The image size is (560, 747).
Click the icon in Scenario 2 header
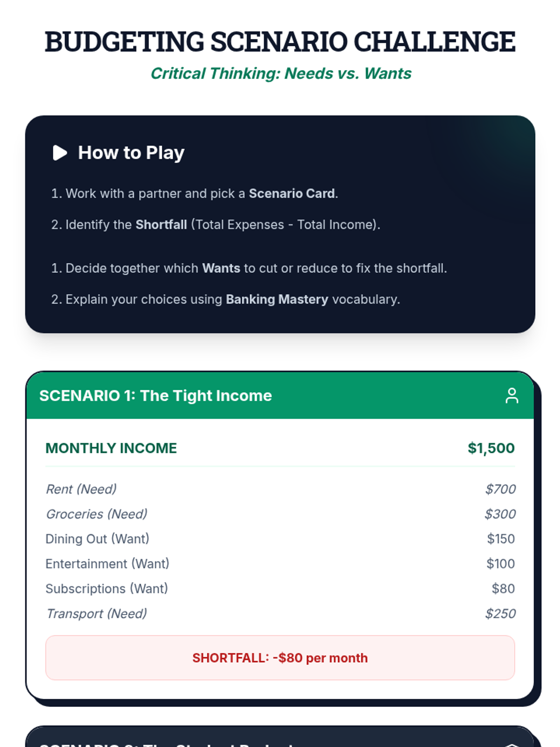[x=512, y=744]
